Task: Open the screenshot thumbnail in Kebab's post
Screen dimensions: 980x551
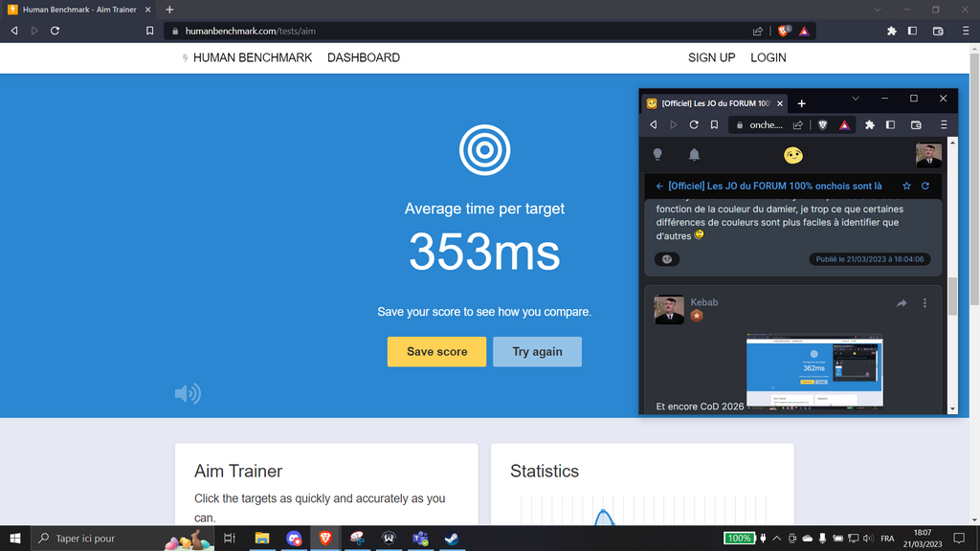Action: point(813,370)
